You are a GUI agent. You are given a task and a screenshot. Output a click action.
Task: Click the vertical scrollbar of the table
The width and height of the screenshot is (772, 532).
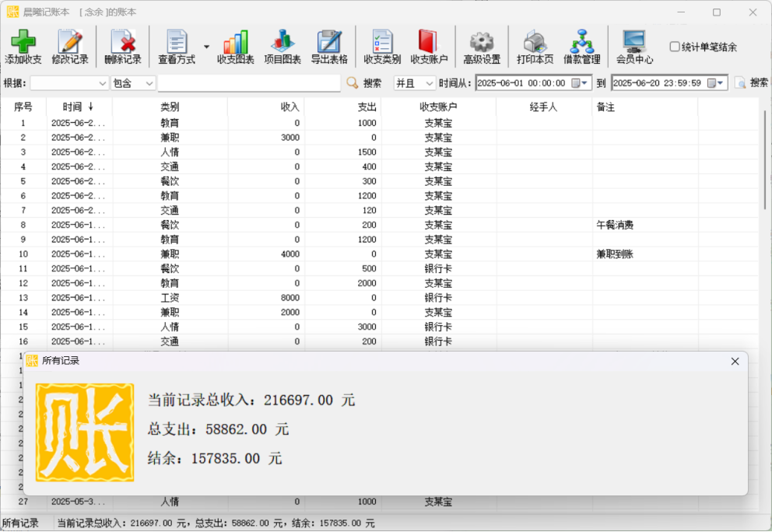click(x=765, y=159)
